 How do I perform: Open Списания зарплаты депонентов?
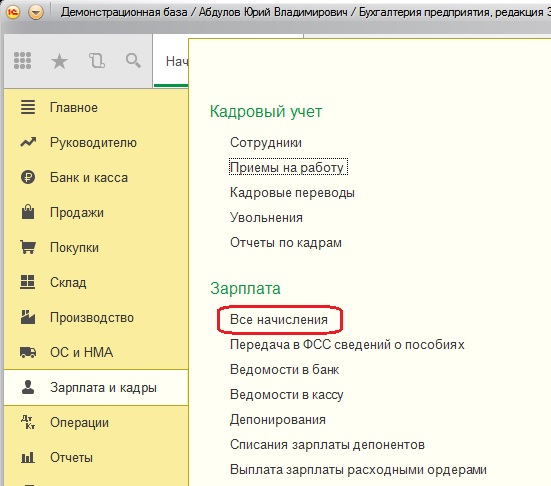[327, 445]
